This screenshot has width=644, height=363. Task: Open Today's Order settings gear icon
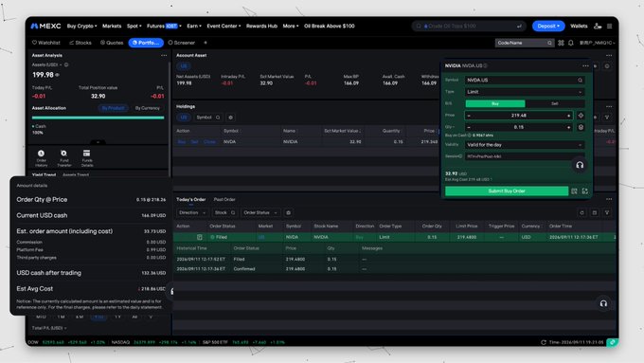pos(288,213)
